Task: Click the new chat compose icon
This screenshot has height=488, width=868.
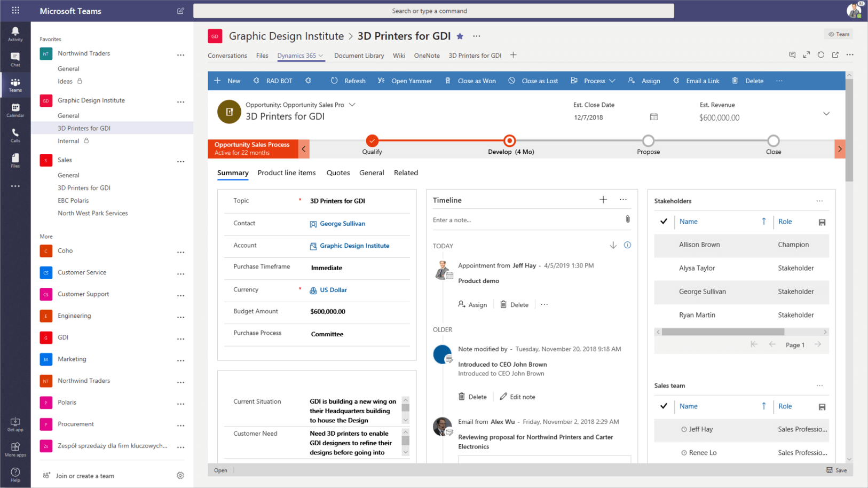Action: pyautogui.click(x=180, y=11)
